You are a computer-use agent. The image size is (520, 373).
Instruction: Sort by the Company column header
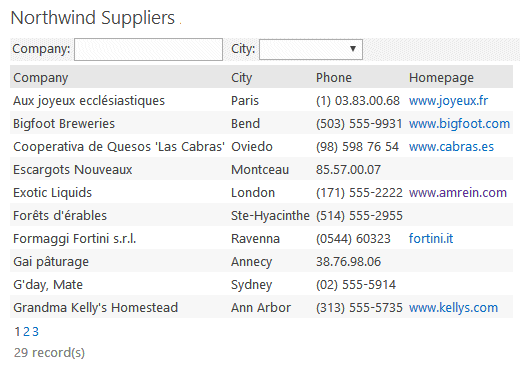41,78
